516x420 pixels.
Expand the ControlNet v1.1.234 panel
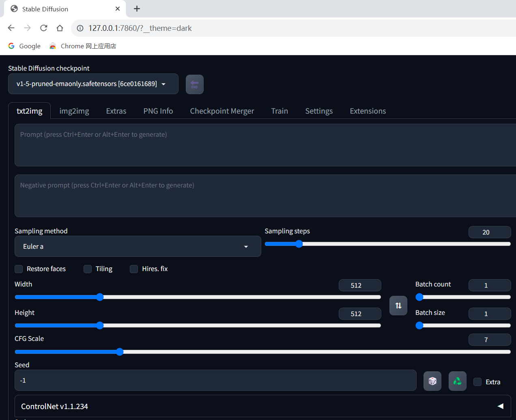[263, 406]
